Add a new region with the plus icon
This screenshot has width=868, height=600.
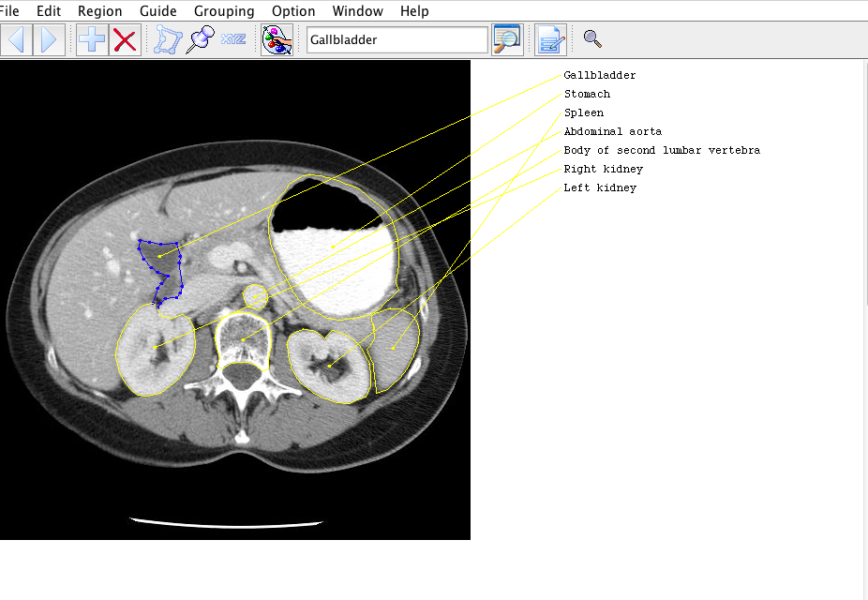(92, 40)
